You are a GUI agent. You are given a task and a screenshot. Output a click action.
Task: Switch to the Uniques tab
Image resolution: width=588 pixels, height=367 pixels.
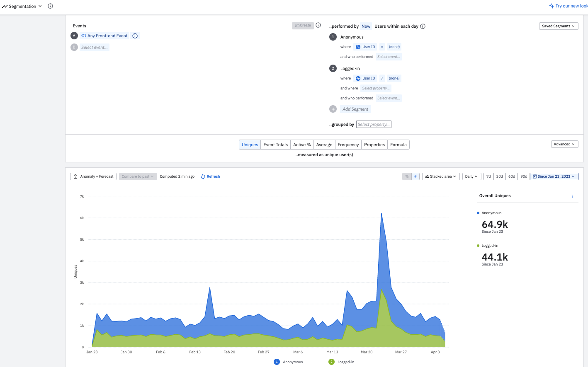point(250,145)
